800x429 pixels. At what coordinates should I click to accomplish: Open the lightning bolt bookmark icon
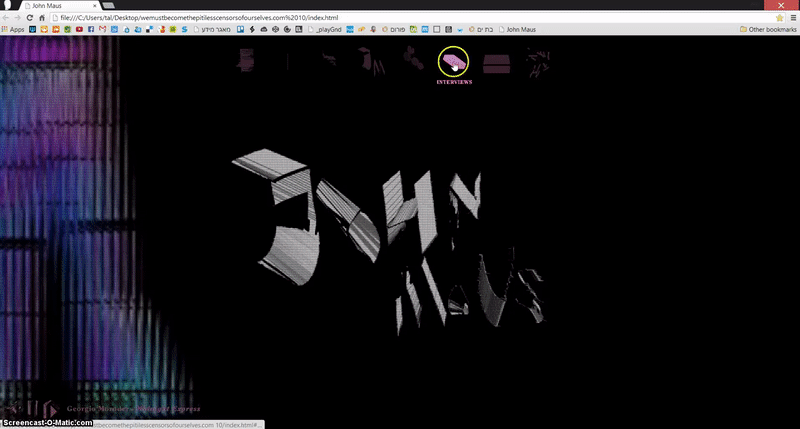pos(252,30)
